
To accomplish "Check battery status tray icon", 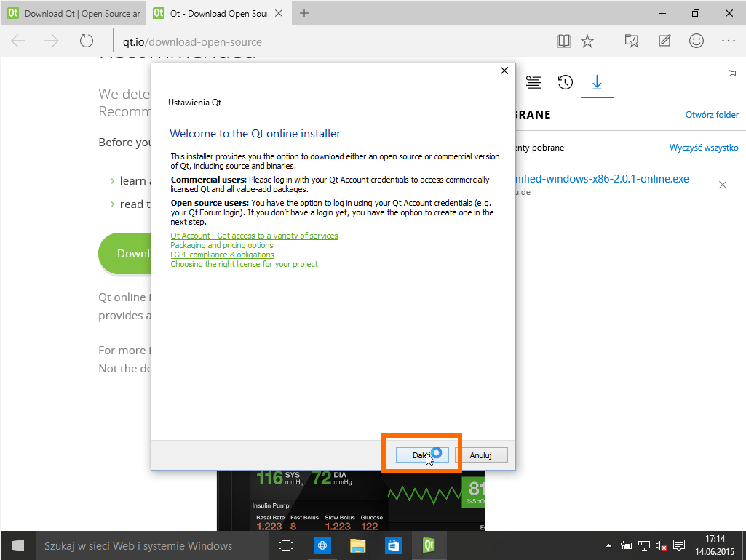I will pos(626,545).
